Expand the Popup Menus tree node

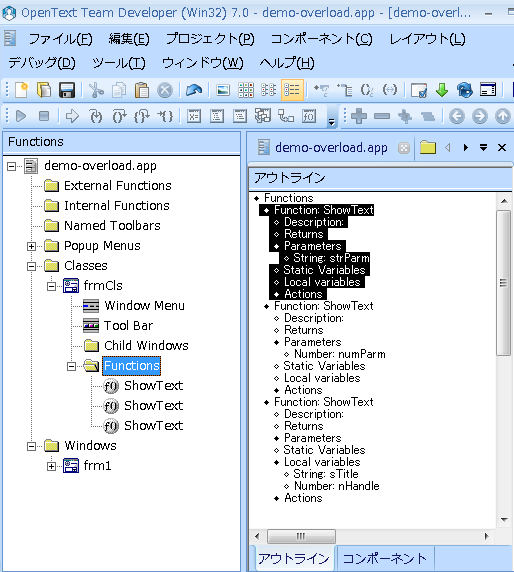click(x=31, y=247)
